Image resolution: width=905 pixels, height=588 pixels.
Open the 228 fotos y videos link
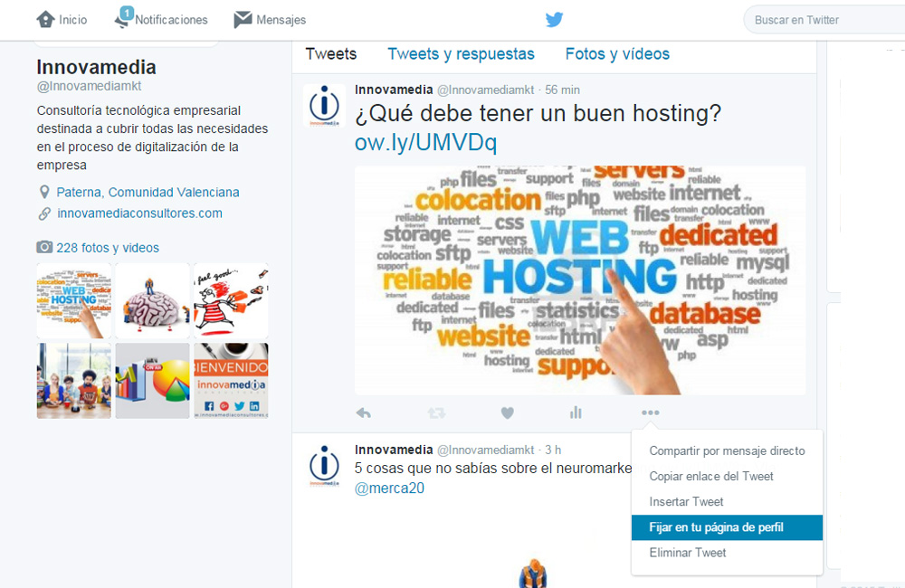pyautogui.click(x=108, y=248)
